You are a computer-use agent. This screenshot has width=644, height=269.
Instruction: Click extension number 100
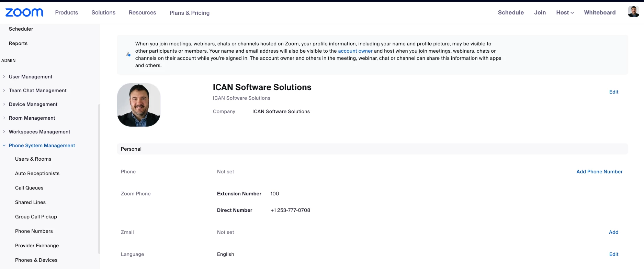pos(275,194)
